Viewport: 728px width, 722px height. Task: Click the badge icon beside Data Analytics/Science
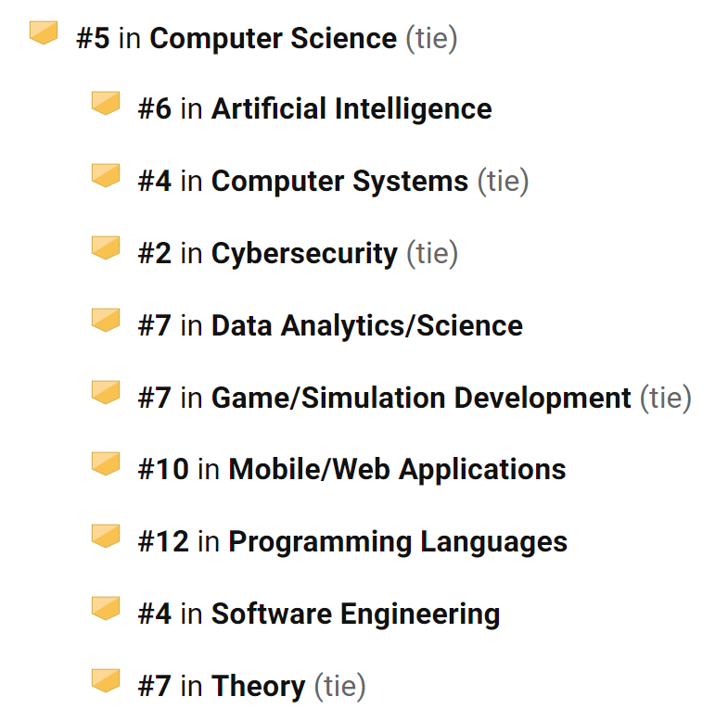[x=106, y=320]
